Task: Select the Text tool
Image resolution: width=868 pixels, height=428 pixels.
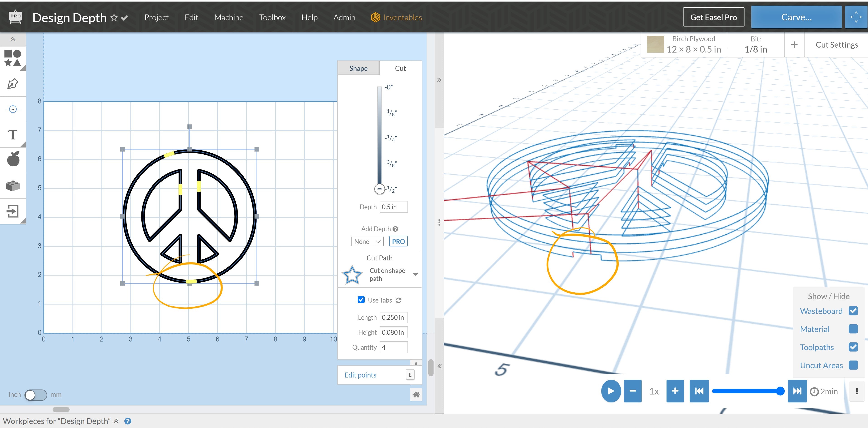Action: click(13, 134)
